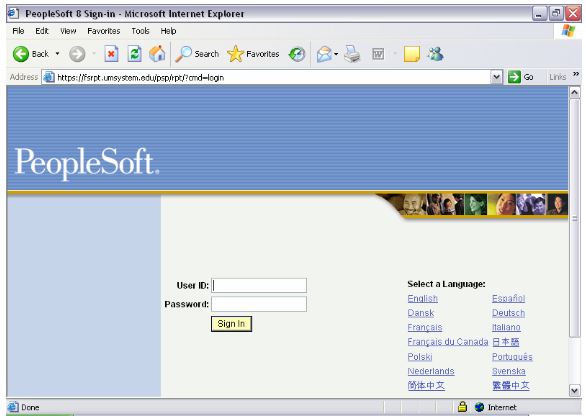Focus the Password field
This screenshot has height=416, width=586.
point(259,304)
